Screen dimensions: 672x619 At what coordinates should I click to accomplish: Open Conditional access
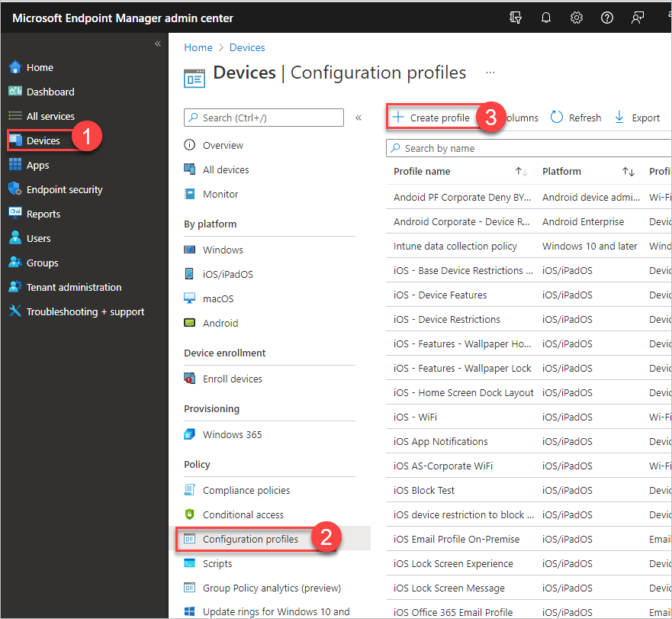234,514
